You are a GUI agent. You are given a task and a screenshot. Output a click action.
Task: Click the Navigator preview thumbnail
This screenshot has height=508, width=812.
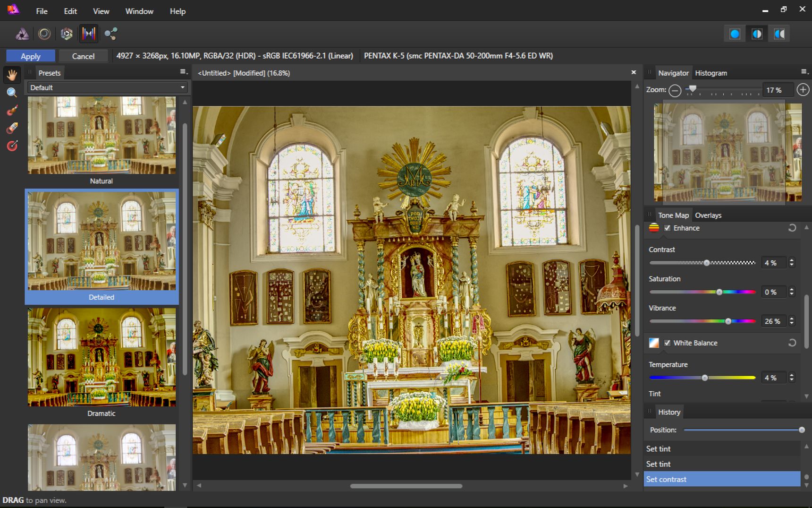click(x=727, y=152)
